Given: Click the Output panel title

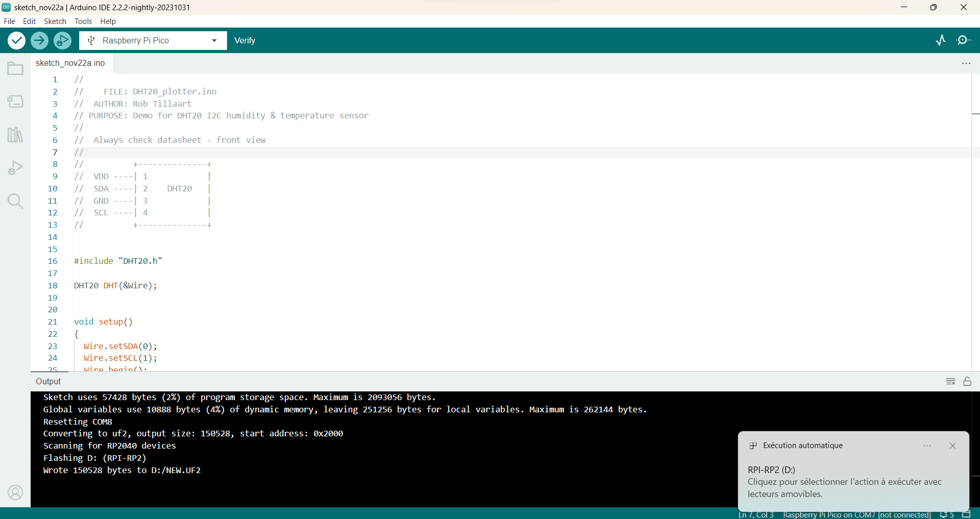Looking at the screenshot, I should (x=48, y=382).
